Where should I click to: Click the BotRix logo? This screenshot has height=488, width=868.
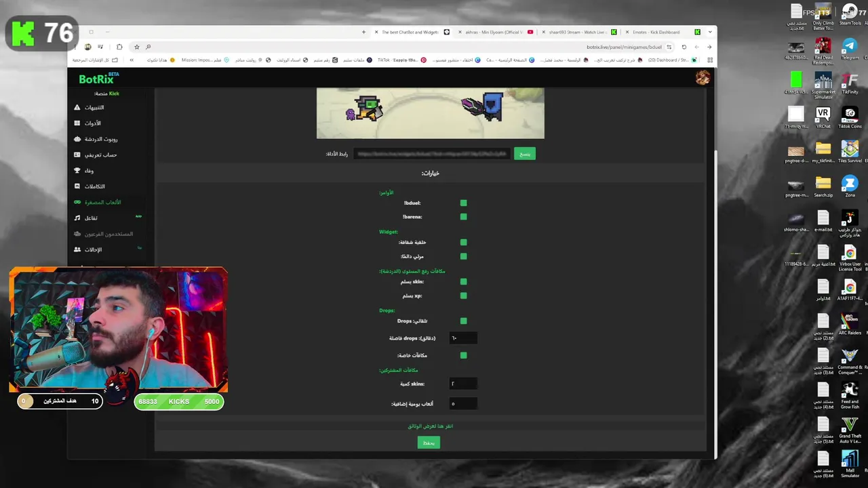point(98,79)
